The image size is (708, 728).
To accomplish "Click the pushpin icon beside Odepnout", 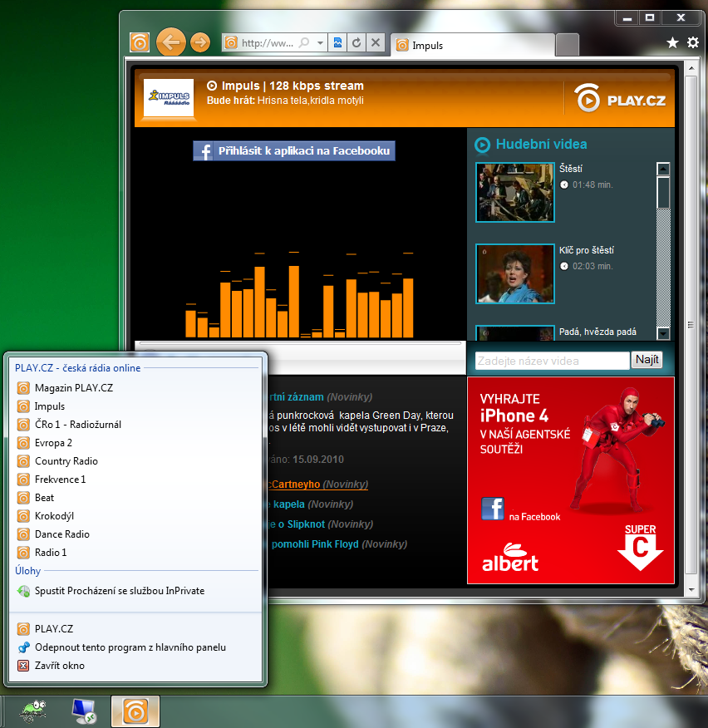I will [23, 647].
